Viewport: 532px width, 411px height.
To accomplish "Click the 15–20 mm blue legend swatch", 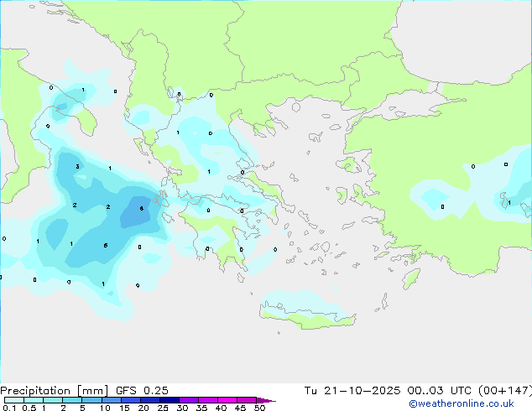I will point(130,400).
